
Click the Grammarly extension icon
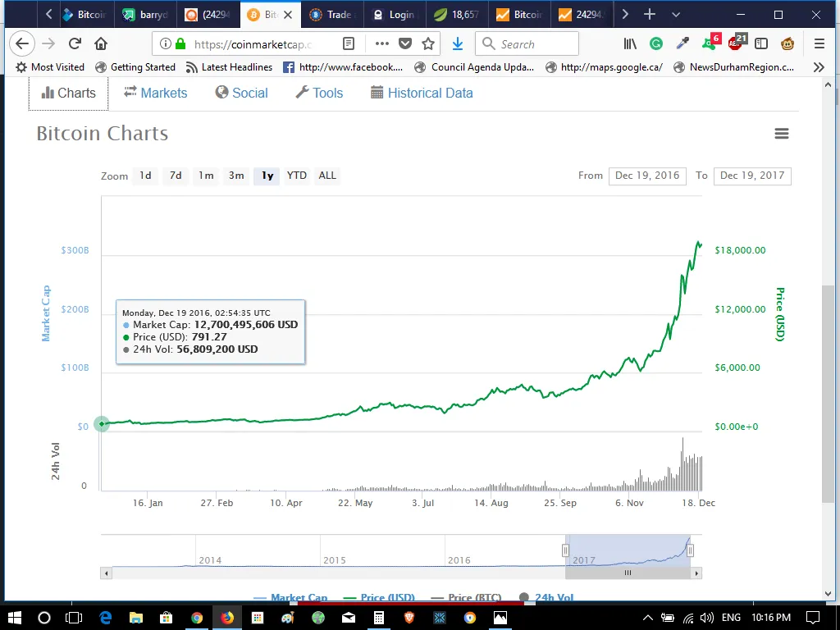(655, 44)
